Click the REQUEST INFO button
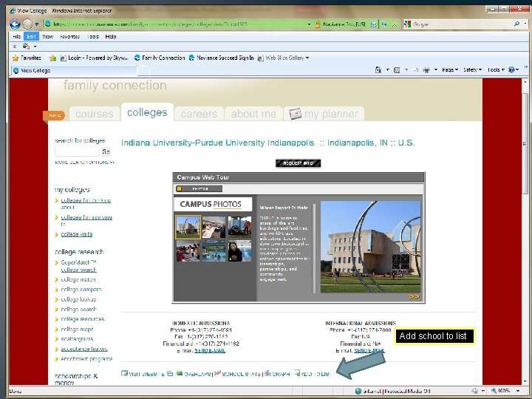Screen dimensions: 532x399 298,163
